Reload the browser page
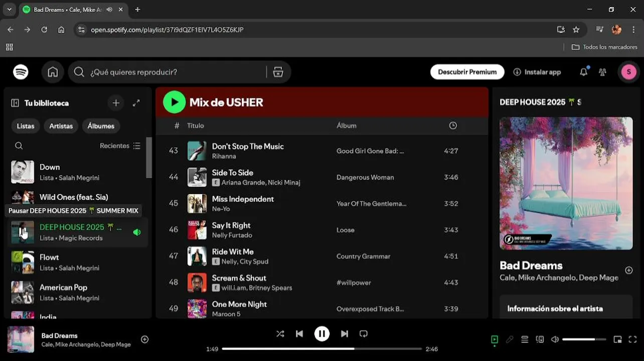The height and width of the screenshot is (361, 644). coord(44,30)
